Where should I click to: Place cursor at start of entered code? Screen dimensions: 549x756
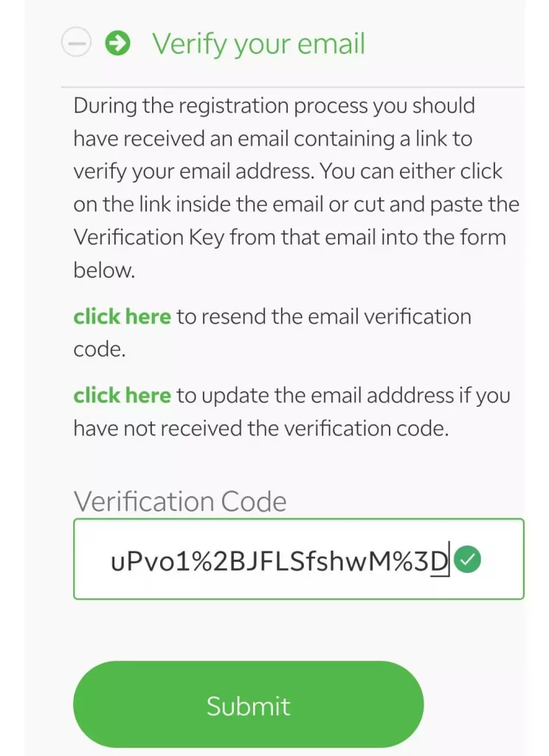(x=111, y=561)
